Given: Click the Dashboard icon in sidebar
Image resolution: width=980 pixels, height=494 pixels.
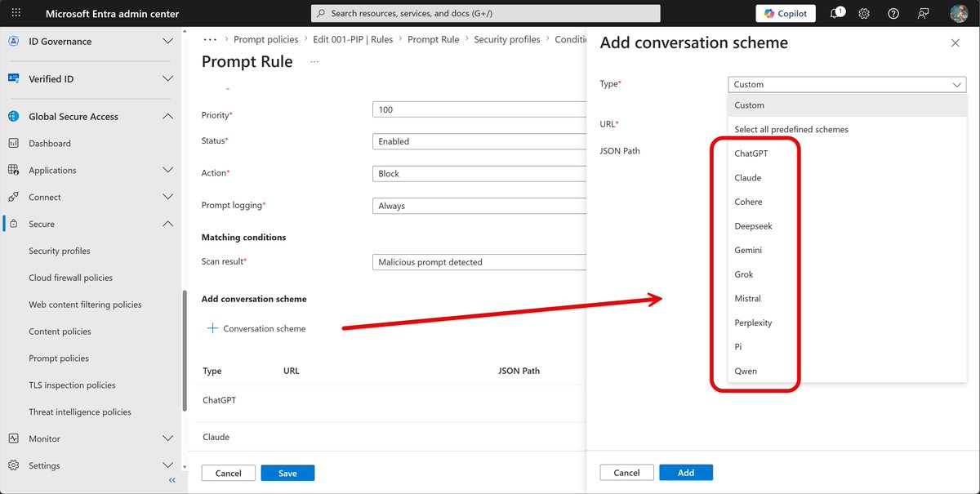Looking at the screenshot, I should click(x=13, y=143).
